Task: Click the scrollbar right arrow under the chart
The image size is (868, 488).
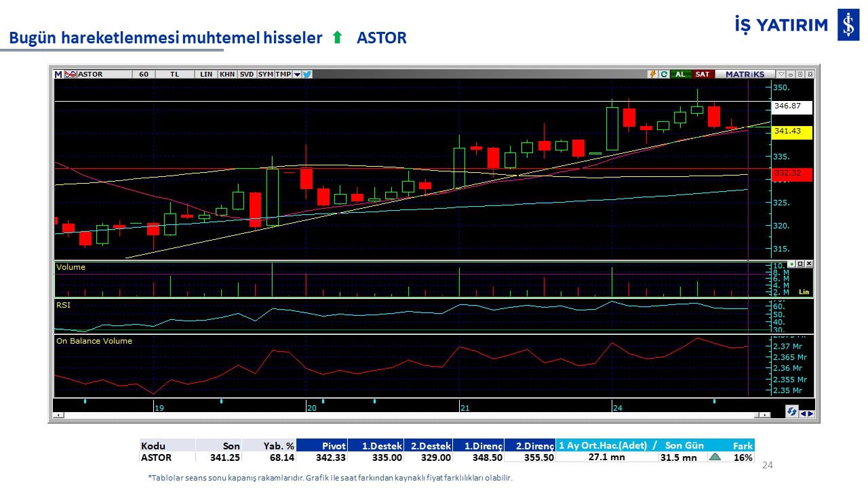Action: 766,415
